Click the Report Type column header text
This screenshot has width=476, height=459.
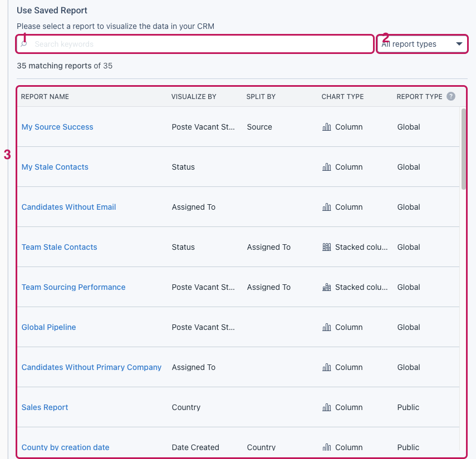coord(420,96)
